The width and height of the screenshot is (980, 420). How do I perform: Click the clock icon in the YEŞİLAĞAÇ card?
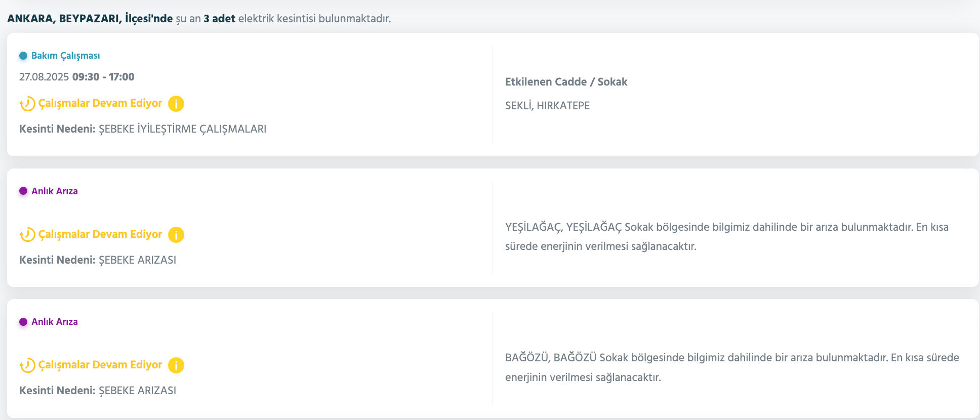26,234
